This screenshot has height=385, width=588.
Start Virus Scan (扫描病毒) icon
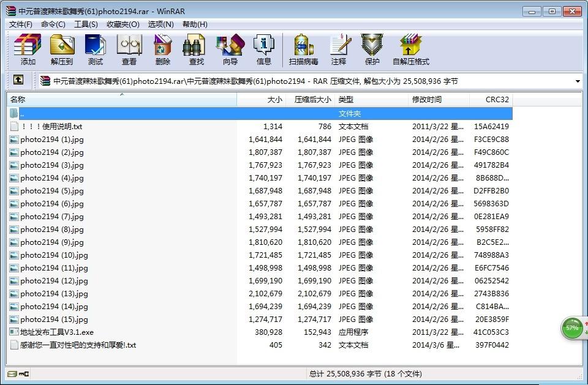tap(304, 49)
